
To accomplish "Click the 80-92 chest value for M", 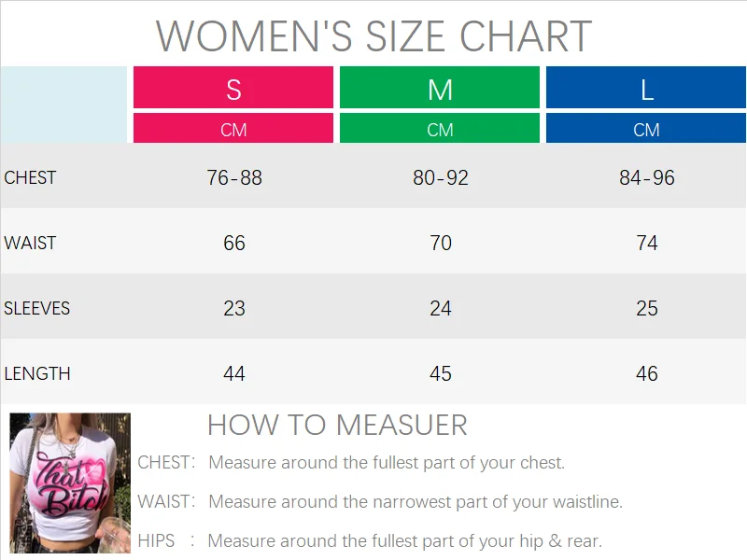I will click(440, 177).
